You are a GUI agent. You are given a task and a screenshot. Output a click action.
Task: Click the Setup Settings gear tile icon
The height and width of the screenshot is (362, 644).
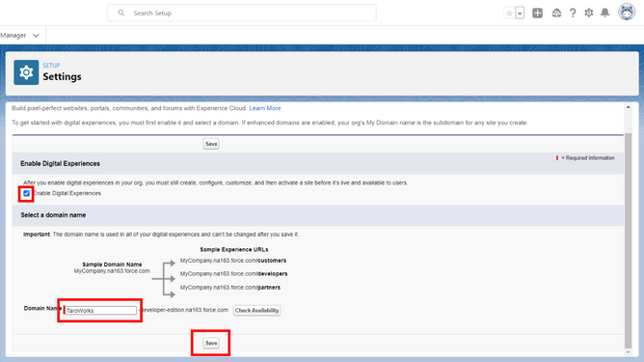(26, 72)
